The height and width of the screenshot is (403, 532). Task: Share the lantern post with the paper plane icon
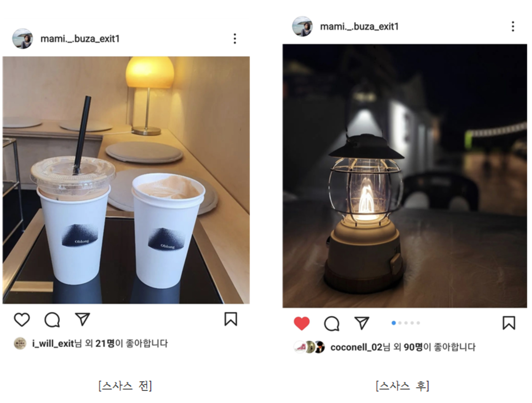coord(362,323)
